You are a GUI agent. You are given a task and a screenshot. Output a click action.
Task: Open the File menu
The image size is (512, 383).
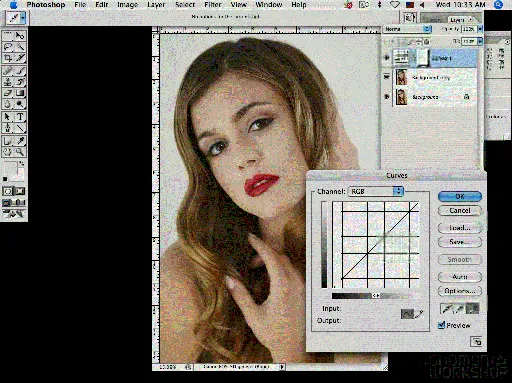[80, 5]
